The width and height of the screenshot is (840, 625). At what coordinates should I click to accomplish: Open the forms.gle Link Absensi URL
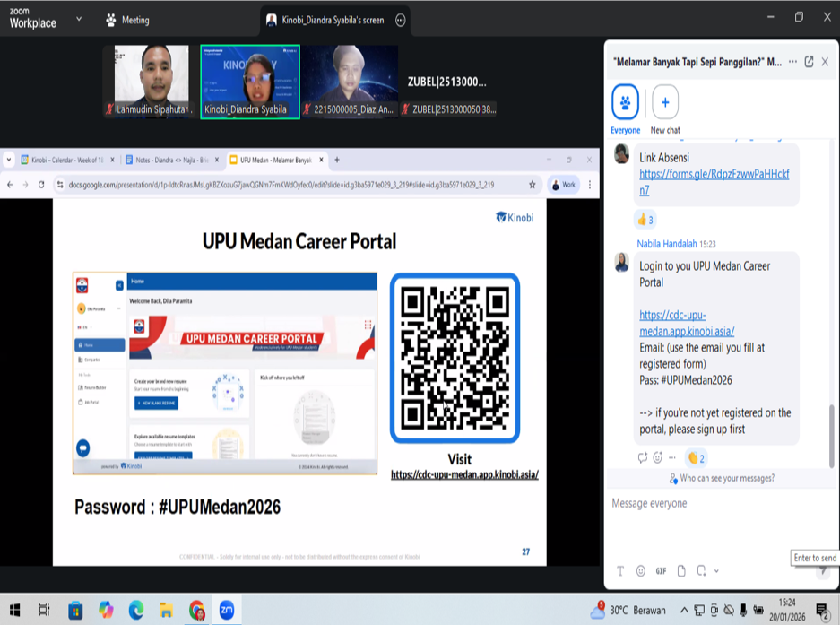point(713,182)
